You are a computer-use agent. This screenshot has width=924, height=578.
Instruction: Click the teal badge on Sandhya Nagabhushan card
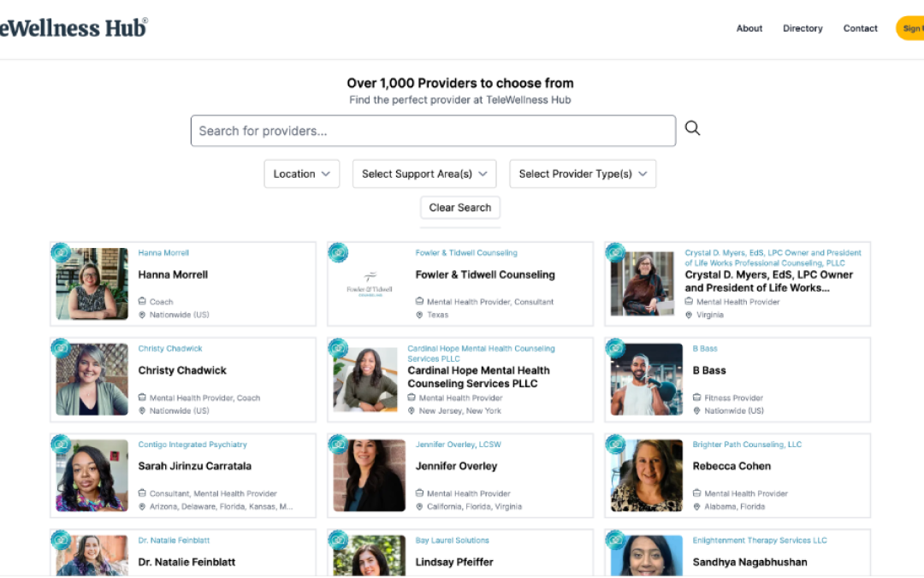615,540
